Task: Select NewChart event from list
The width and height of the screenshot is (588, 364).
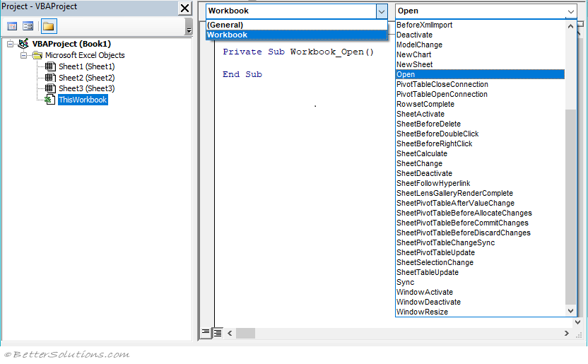Action: pos(480,54)
